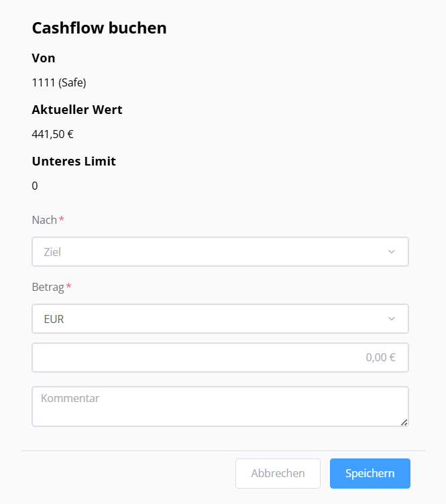
Task: Click the "Nach" field label
Action: click(x=44, y=220)
